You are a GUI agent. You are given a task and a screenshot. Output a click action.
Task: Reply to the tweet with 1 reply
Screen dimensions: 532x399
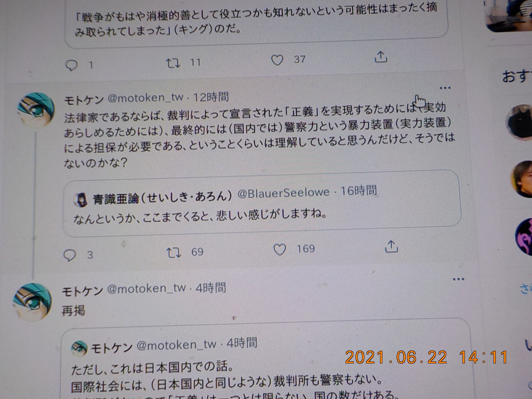click(x=72, y=65)
